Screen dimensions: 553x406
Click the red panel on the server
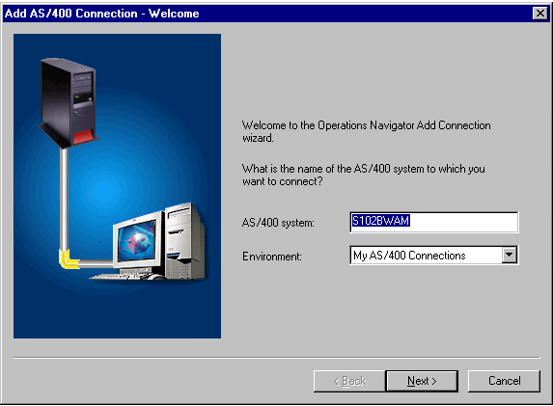[x=83, y=137]
